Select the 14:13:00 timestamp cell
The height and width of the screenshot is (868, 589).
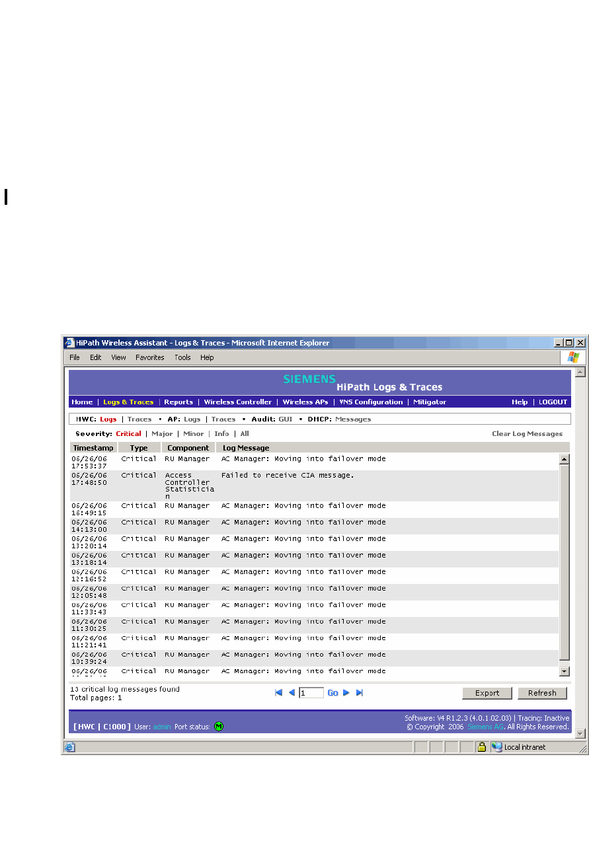coord(89,526)
